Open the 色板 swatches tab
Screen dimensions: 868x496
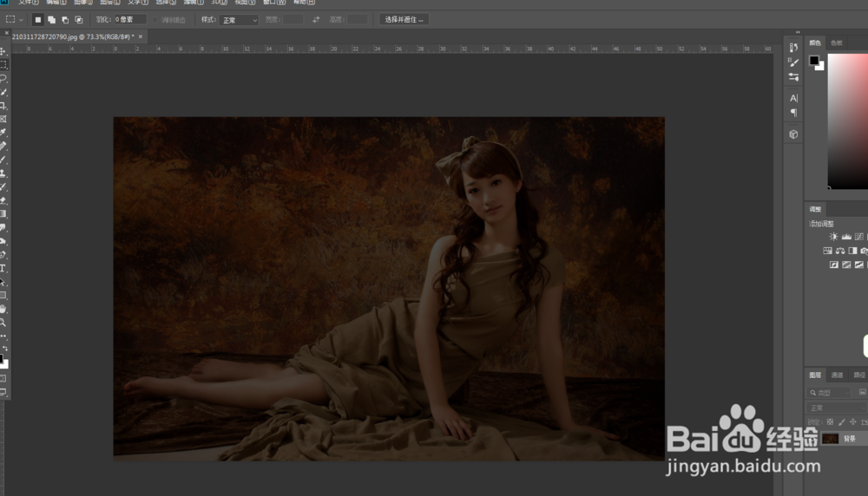click(837, 42)
